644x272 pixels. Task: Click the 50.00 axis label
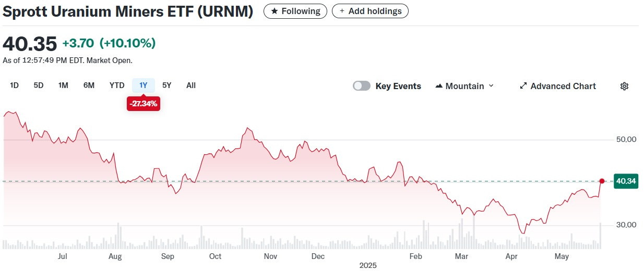[x=626, y=140]
